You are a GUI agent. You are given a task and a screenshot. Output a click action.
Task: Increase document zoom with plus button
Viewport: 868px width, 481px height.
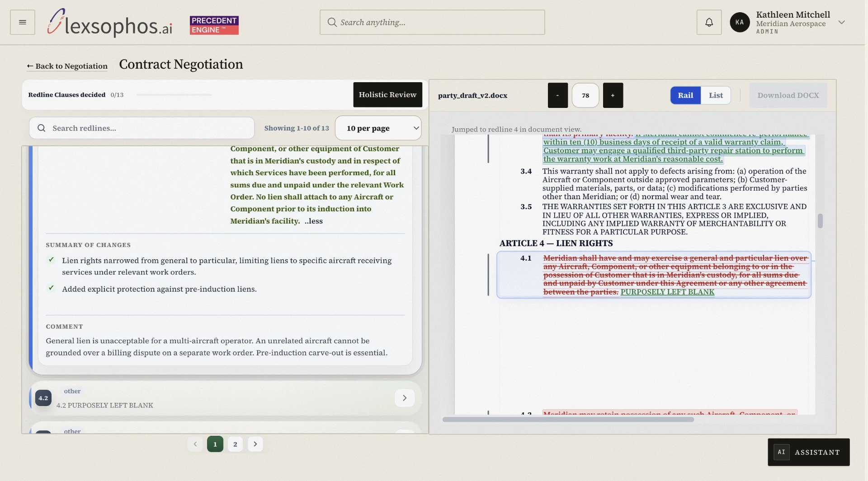coord(613,95)
